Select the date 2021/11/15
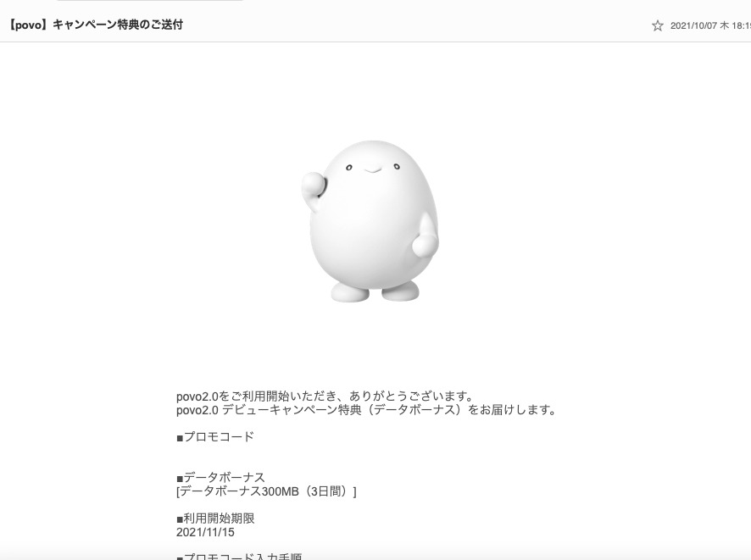751x560 pixels. point(205,532)
